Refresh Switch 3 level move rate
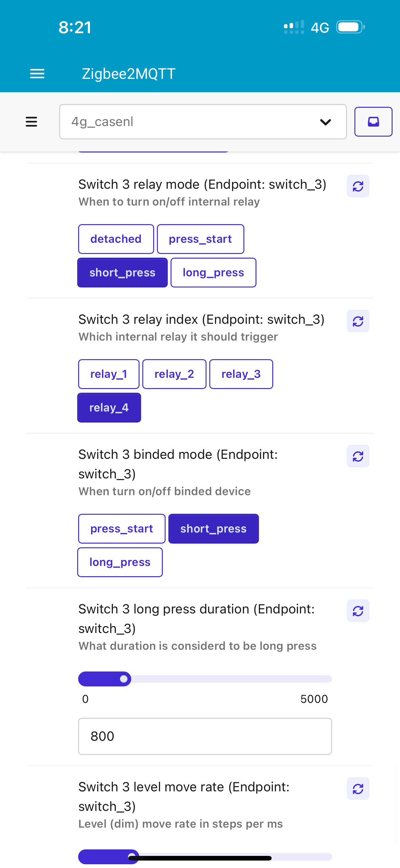Image resolution: width=400 pixels, height=868 pixels. click(358, 789)
